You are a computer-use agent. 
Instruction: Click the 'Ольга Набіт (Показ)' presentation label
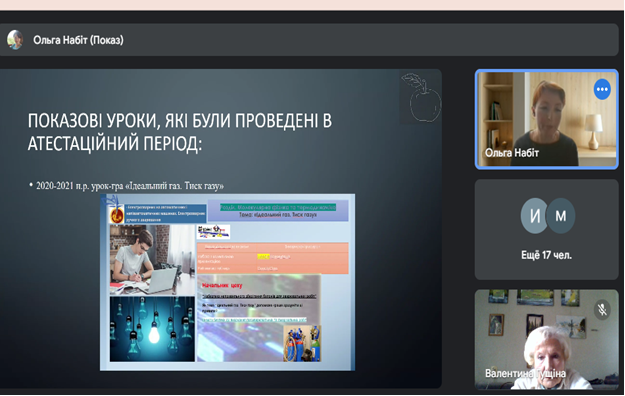(78, 40)
